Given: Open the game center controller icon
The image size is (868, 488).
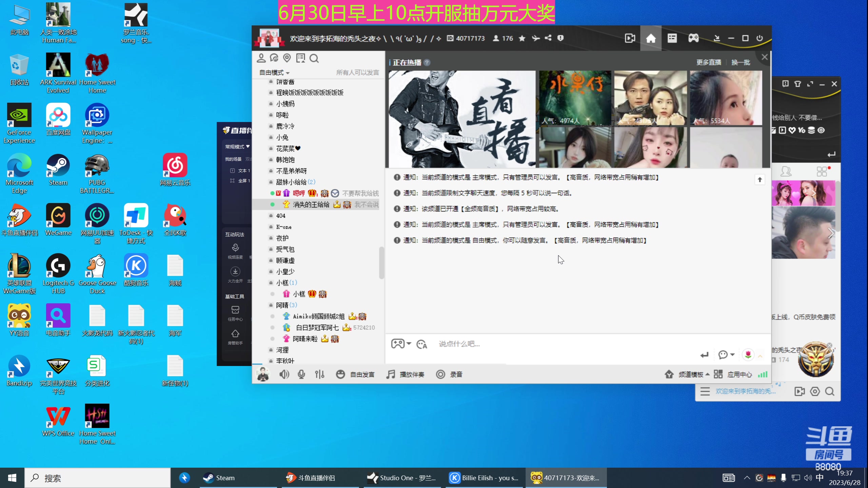Looking at the screenshot, I should tap(693, 38).
